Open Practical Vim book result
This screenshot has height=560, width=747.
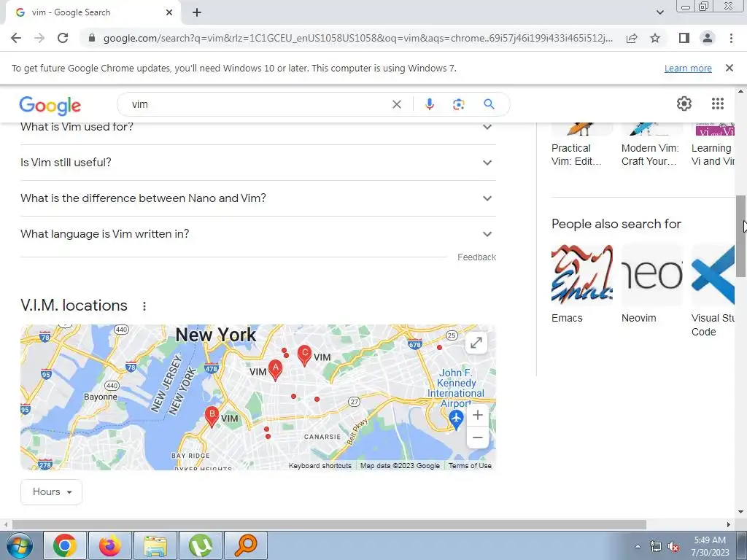pyautogui.click(x=582, y=145)
